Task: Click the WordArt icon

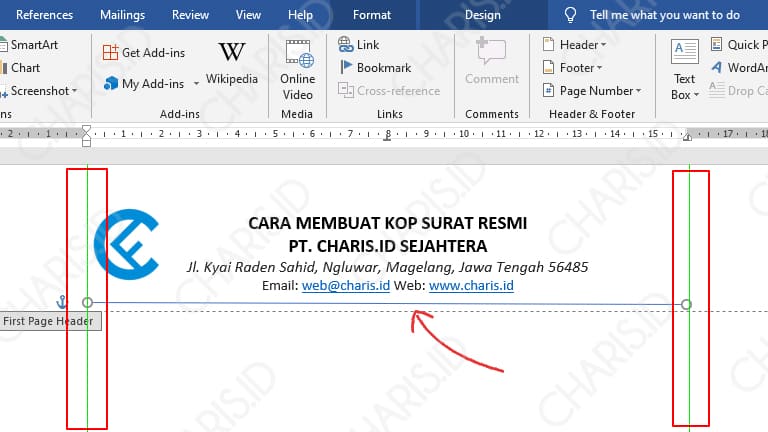Action: (x=717, y=67)
